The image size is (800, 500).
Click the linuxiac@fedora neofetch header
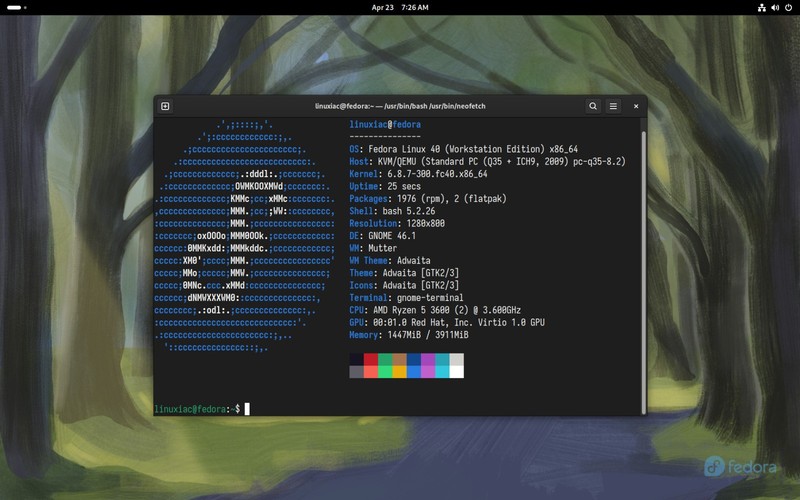point(385,124)
